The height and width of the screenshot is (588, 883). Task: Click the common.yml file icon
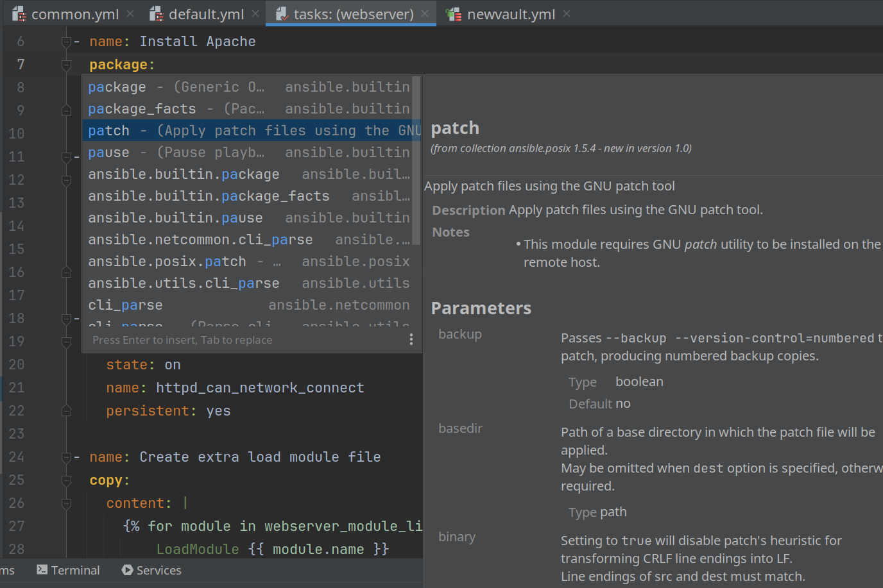pyautogui.click(x=19, y=14)
